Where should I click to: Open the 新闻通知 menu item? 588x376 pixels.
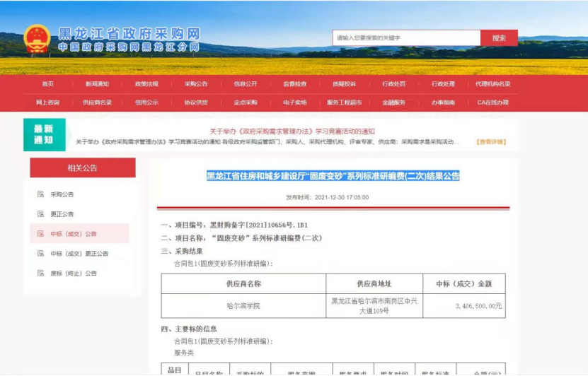point(97,84)
